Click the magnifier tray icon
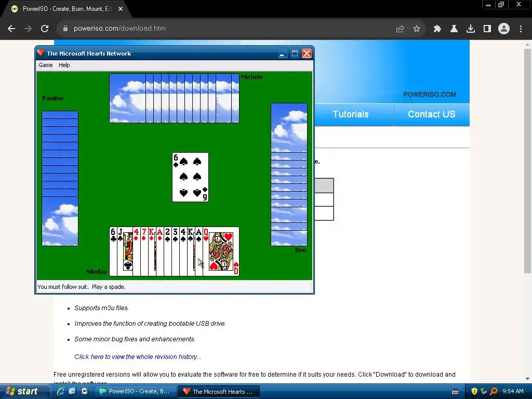The width and height of the screenshot is (532, 399). tap(494, 391)
